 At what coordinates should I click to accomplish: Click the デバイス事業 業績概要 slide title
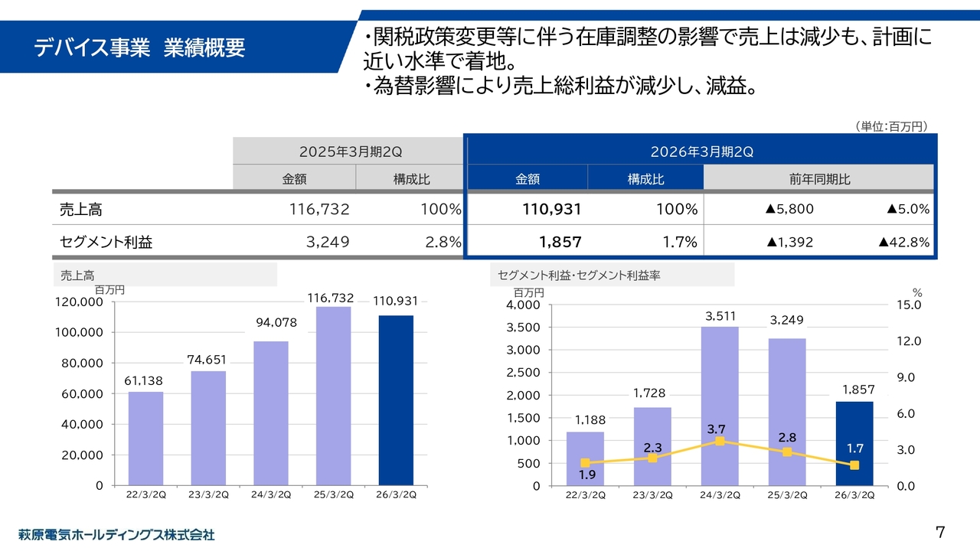point(139,47)
